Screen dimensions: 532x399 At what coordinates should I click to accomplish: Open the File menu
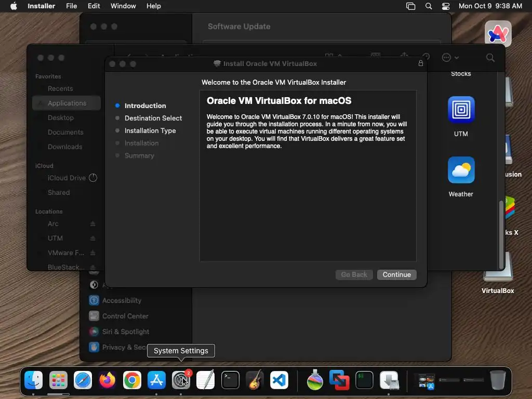click(71, 6)
